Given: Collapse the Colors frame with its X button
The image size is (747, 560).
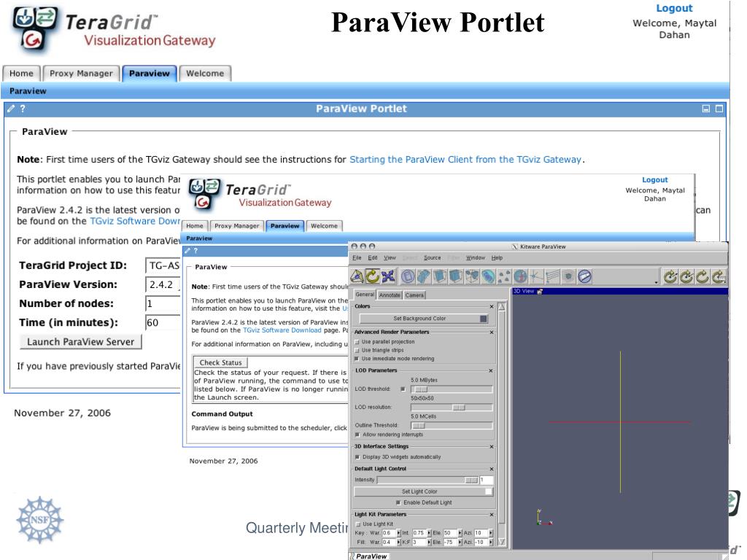Looking at the screenshot, I should (x=492, y=307).
